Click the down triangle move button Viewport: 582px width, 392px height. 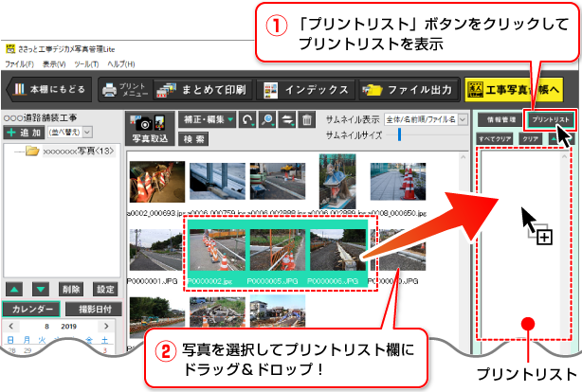(41, 290)
